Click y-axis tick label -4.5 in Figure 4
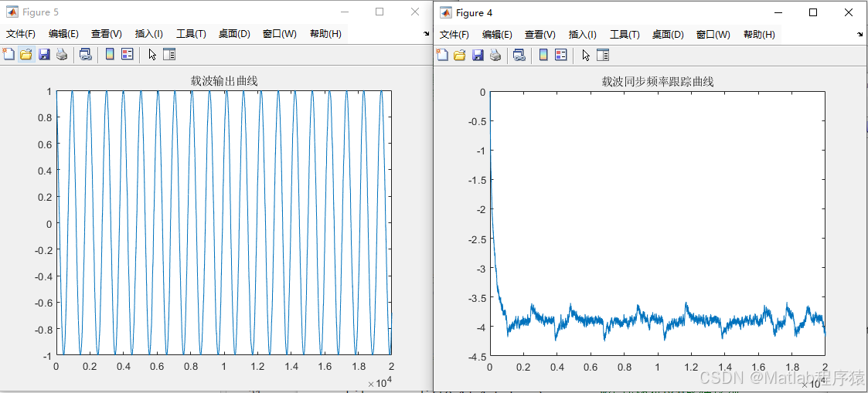The width and height of the screenshot is (868, 393). tap(475, 356)
